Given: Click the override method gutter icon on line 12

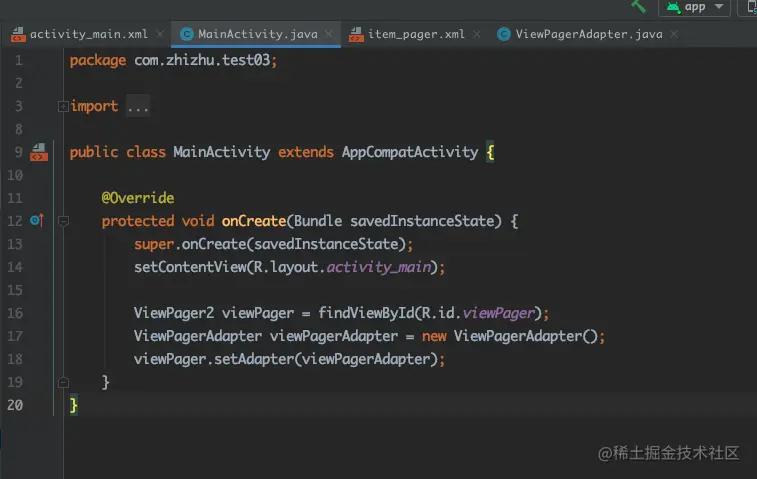Looking at the screenshot, I should (37, 221).
